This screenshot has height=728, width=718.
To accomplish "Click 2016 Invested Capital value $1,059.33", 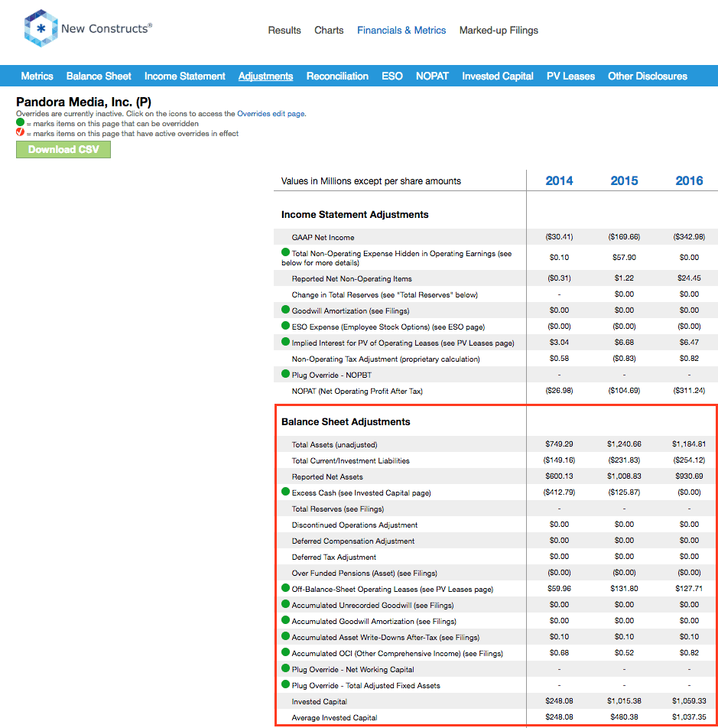I will click(689, 701).
